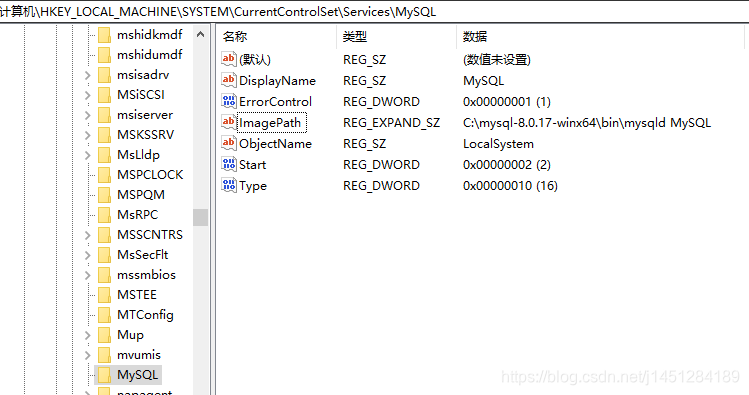Viewport: 749px width, 395px height.
Task: Expand the MSSCNTRS tree node
Action: coord(87,235)
